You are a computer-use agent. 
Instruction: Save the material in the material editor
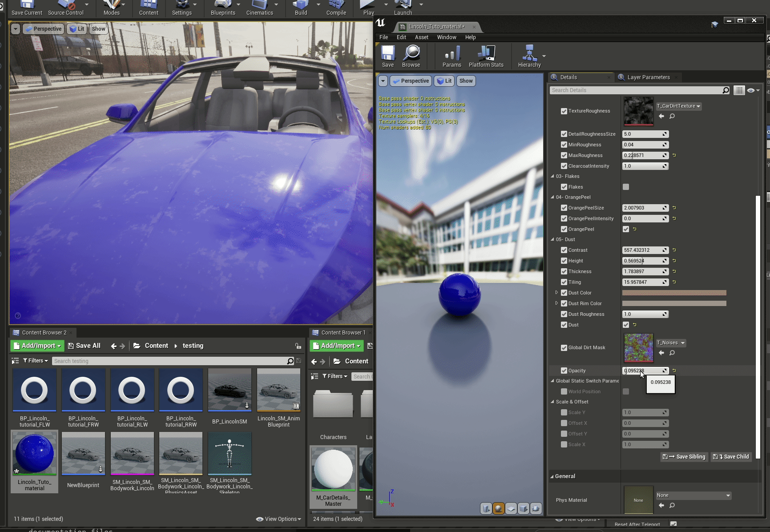[x=388, y=56]
